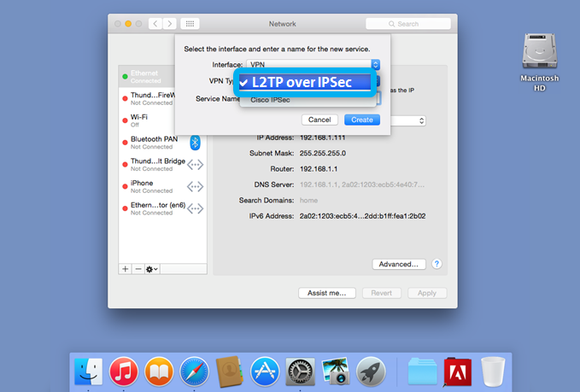Select Thunderbolt Bridge service
The image size is (580, 392).
[162, 165]
